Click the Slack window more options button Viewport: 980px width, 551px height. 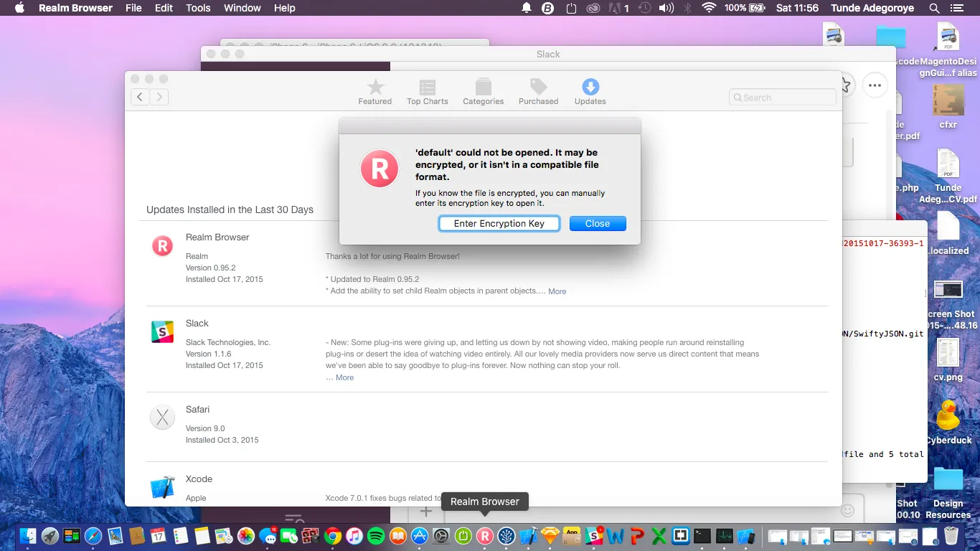coord(874,85)
